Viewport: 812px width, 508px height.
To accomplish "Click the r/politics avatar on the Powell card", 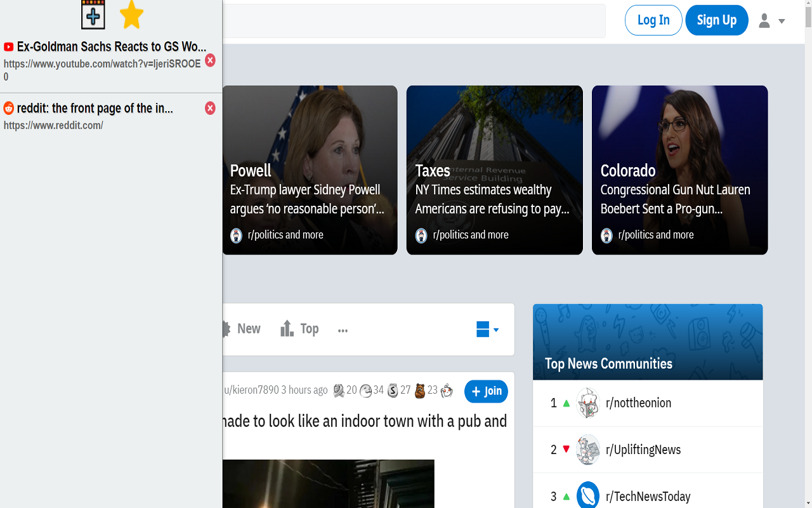I will [236, 235].
